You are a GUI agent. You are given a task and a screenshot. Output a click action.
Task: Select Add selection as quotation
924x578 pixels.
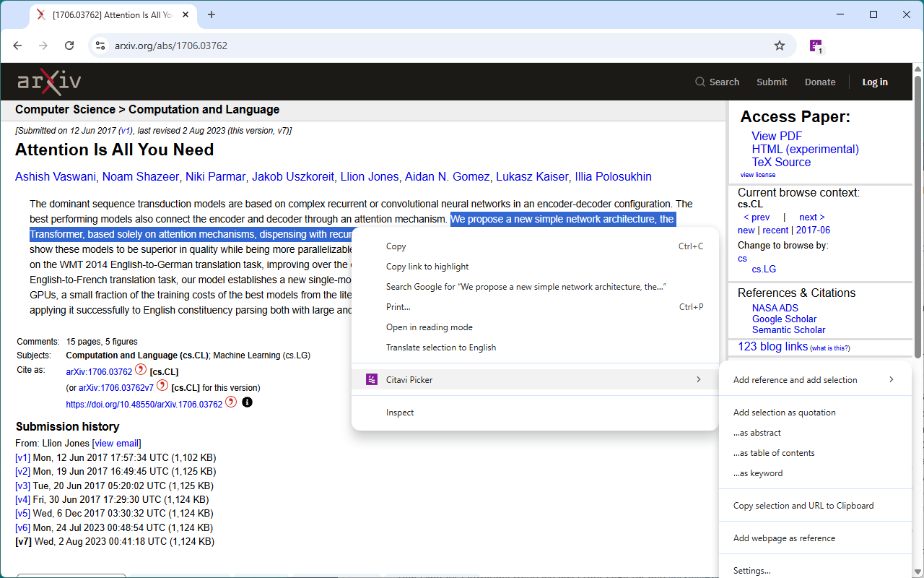816,413
